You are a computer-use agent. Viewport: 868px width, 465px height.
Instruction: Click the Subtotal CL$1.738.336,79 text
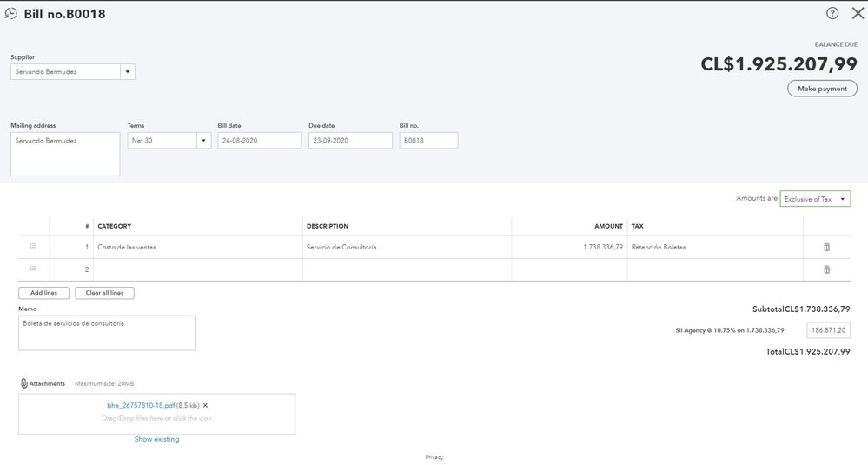(x=801, y=309)
